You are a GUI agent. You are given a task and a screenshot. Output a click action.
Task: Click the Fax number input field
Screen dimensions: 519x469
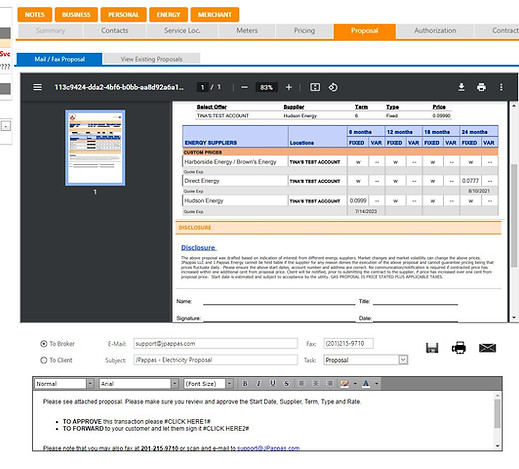coord(348,344)
